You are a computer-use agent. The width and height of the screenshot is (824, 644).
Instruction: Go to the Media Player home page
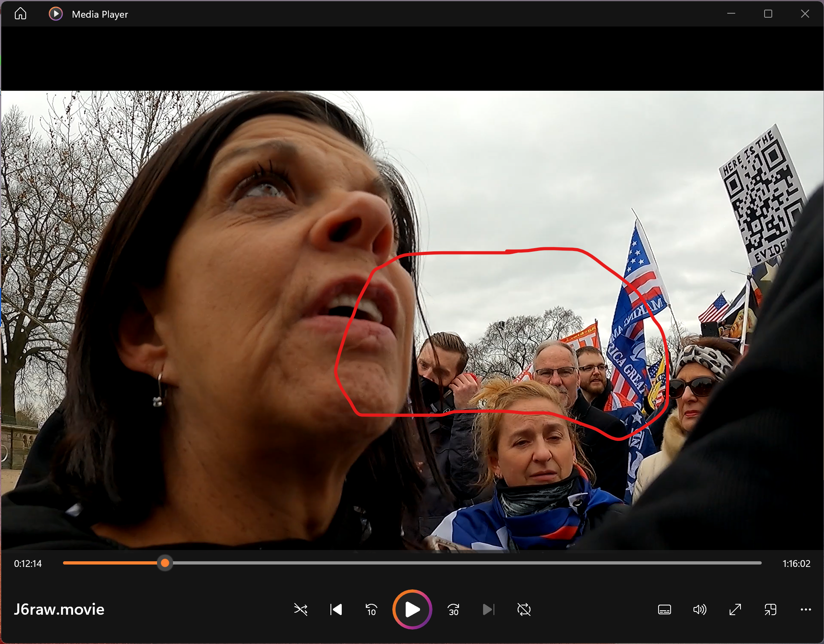[x=20, y=14]
